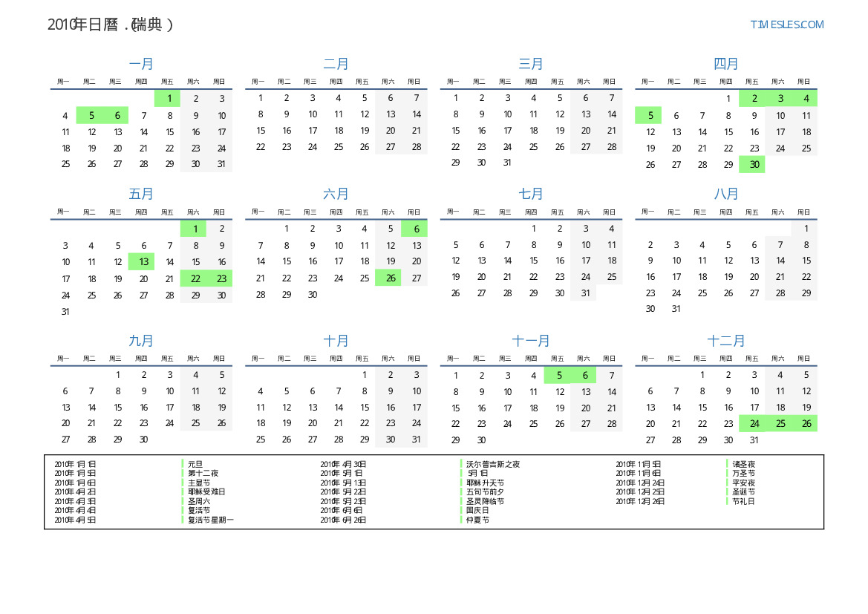The width and height of the screenshot is (868, 614).
Task: Select February 14 in 二月
Action: 417,114
